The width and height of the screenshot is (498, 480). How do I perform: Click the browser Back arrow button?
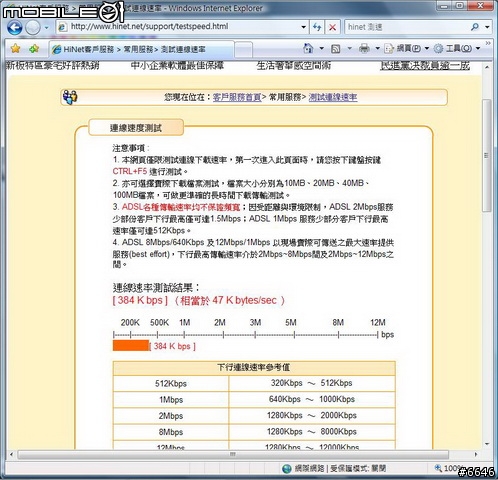point(14,27)
